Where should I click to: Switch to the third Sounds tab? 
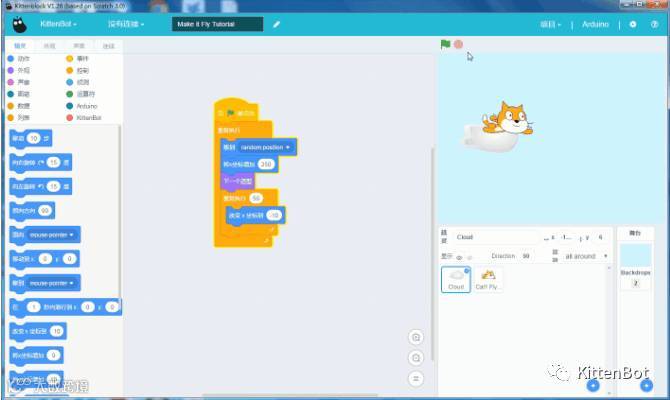[x=79, y=46]
